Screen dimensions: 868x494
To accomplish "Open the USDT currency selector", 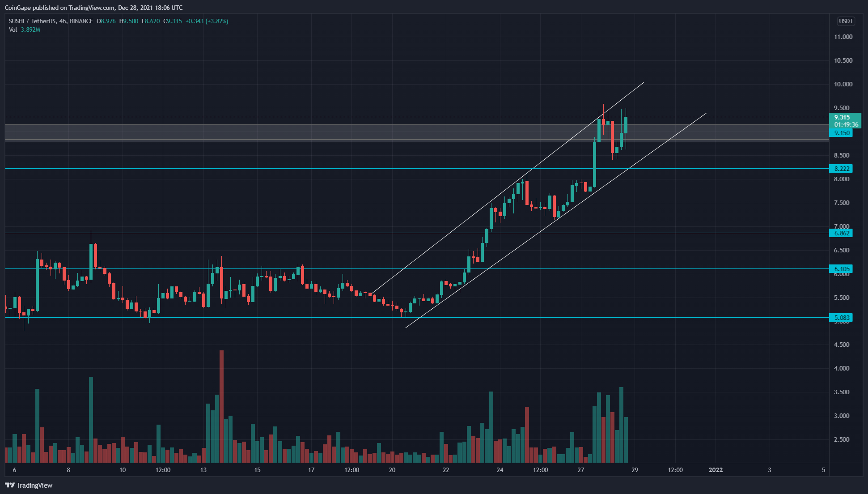I will pos(846,21).
